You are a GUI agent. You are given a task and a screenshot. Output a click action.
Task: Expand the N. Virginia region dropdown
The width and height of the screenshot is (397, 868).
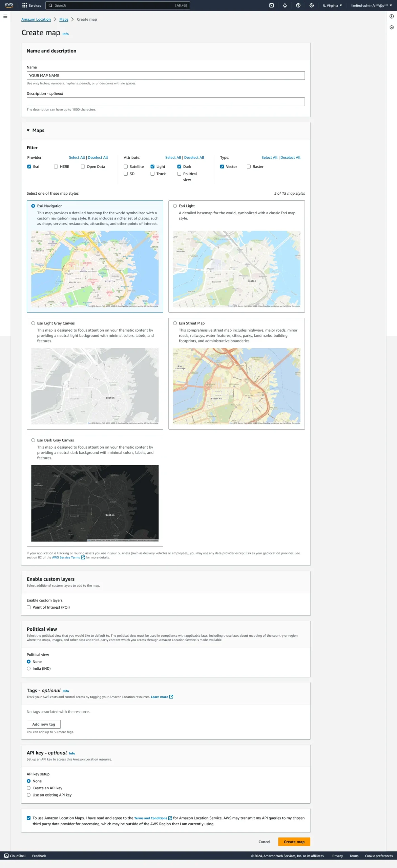pyautogui.click(x=332, y=5)
